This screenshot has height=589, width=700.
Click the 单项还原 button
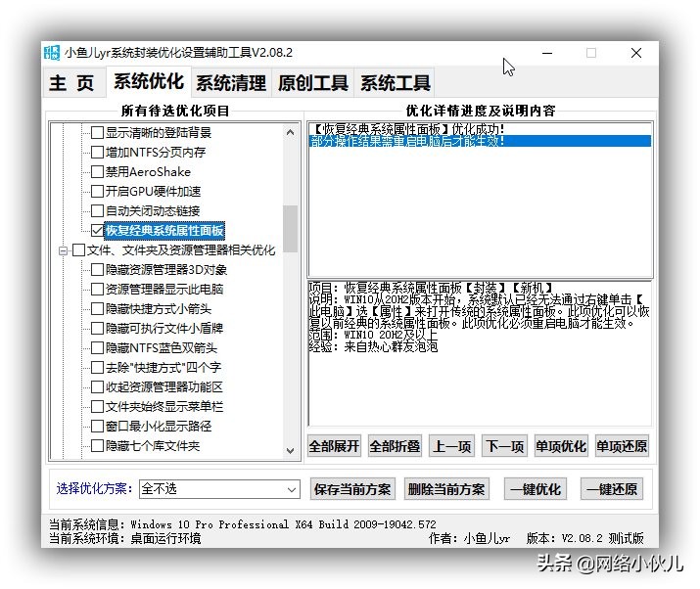622,446
